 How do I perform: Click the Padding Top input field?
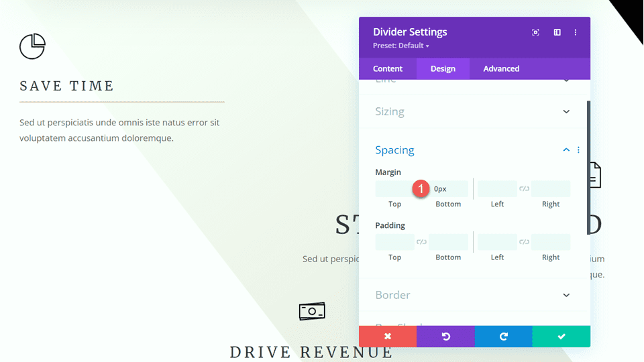click(394, 242)
